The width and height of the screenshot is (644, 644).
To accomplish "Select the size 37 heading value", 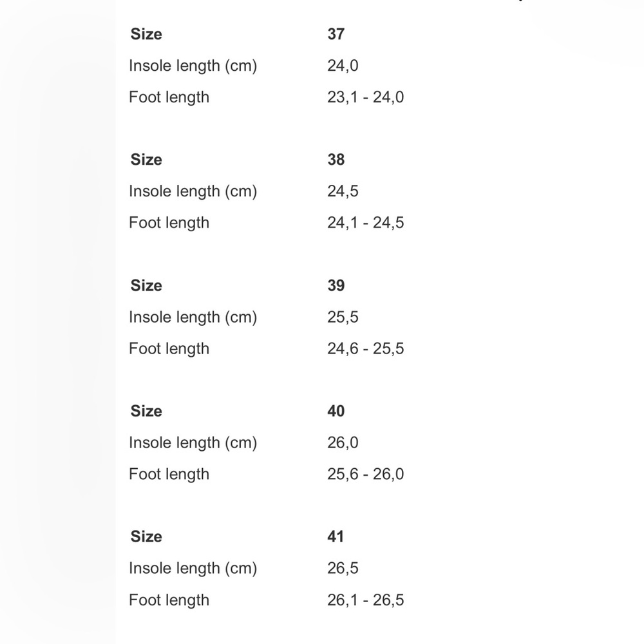I will (x=336, y=34).
